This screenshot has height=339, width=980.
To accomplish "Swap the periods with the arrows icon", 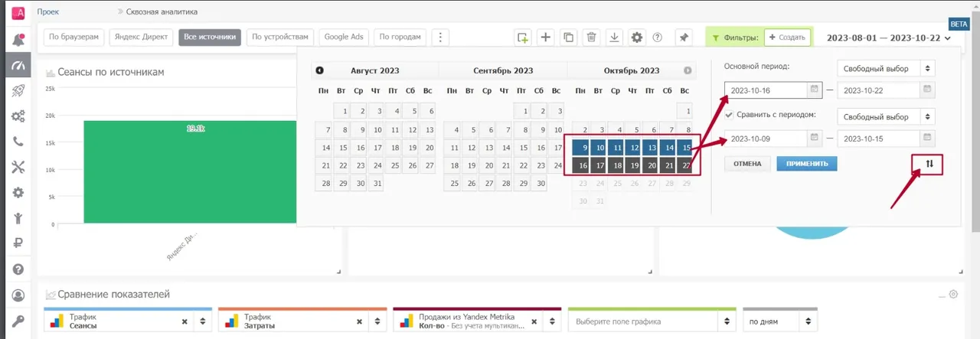I will 929,164.
